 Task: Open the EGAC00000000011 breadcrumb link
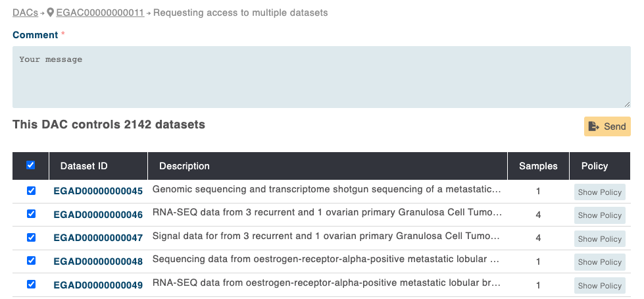[100, 13]
